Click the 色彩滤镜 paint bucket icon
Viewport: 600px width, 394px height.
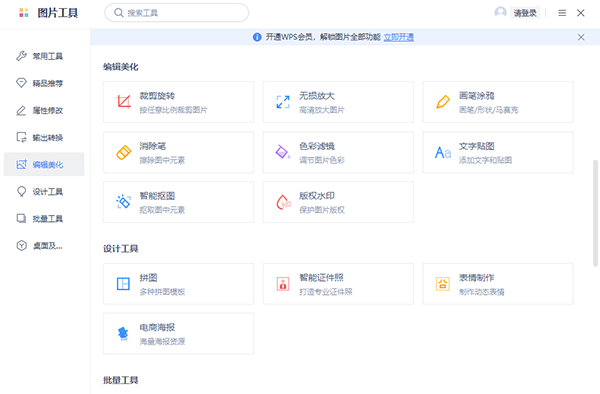coord(283,152)
